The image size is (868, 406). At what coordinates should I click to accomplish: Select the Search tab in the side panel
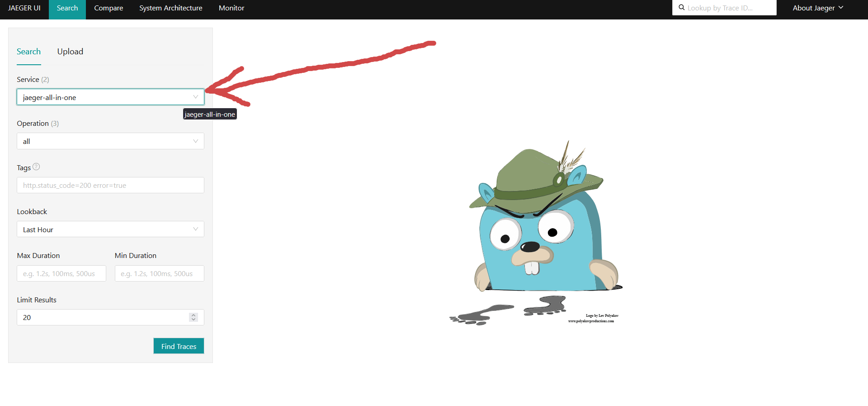point(29,52)
